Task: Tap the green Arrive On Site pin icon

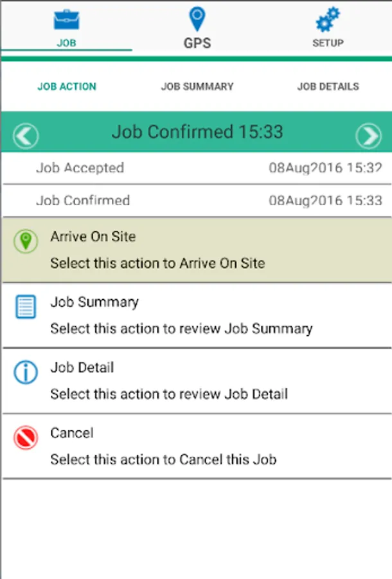Action: coord(25,241)
